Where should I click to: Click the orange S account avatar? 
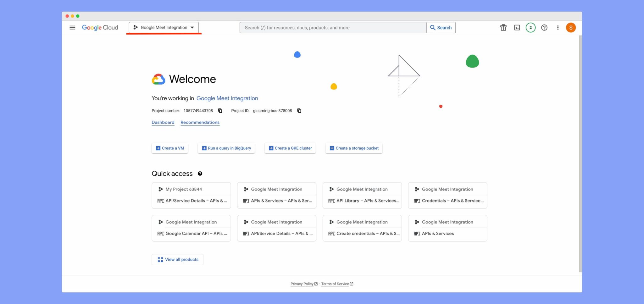pos(571,28)
